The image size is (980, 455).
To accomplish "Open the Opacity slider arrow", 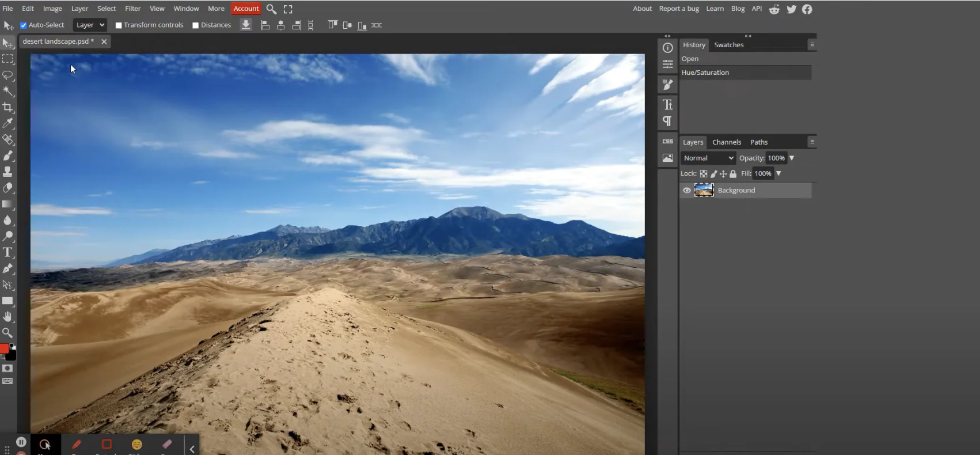I will tap(792, 158).
